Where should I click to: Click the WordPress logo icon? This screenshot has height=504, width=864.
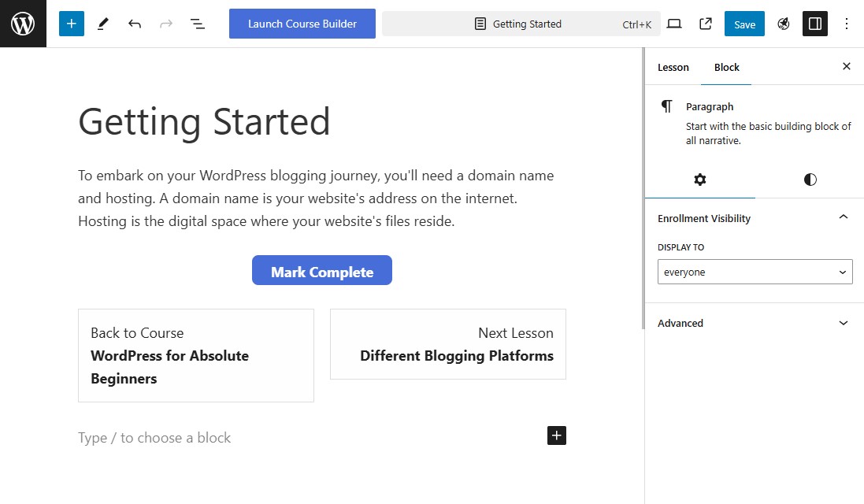click(23, 24)
